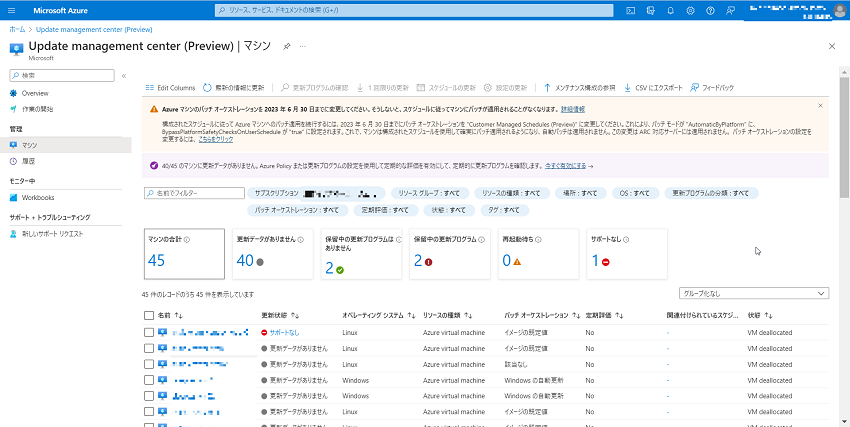Click the left menu 検索 field
The width and height of the screenshot is (850, 427).
(x=62, y=75)
